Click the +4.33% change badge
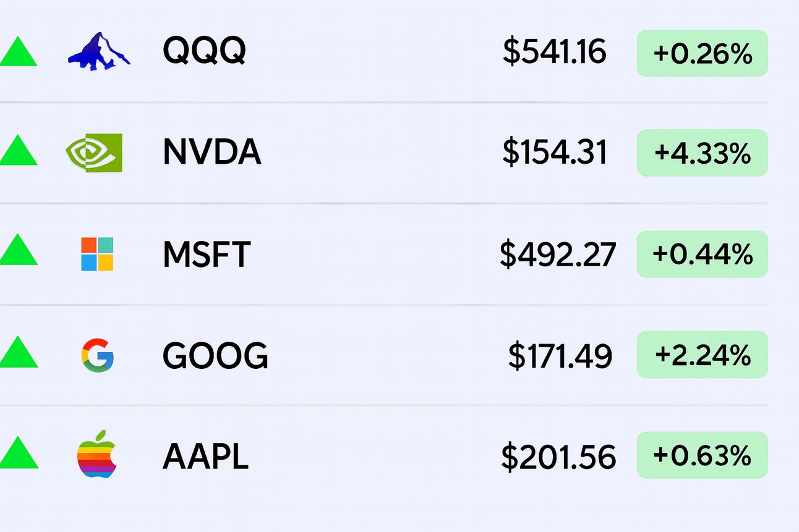This screenshot has height=532, width=799. (703, 153)
